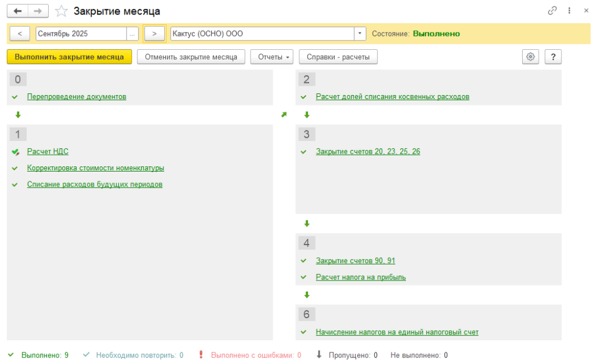594x364 pixels.
Task: Open Перепроведение документов operation link
Action: (x=77, y=97)
